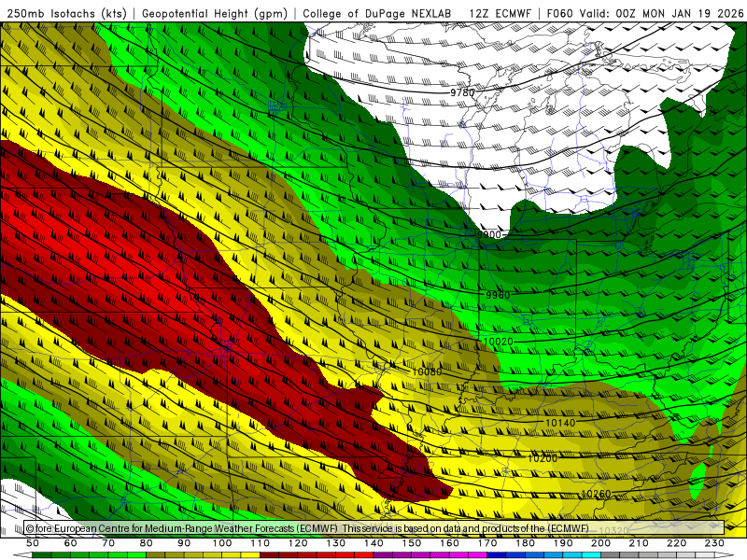Click the 60 knot scale label

tap(71, 543)
